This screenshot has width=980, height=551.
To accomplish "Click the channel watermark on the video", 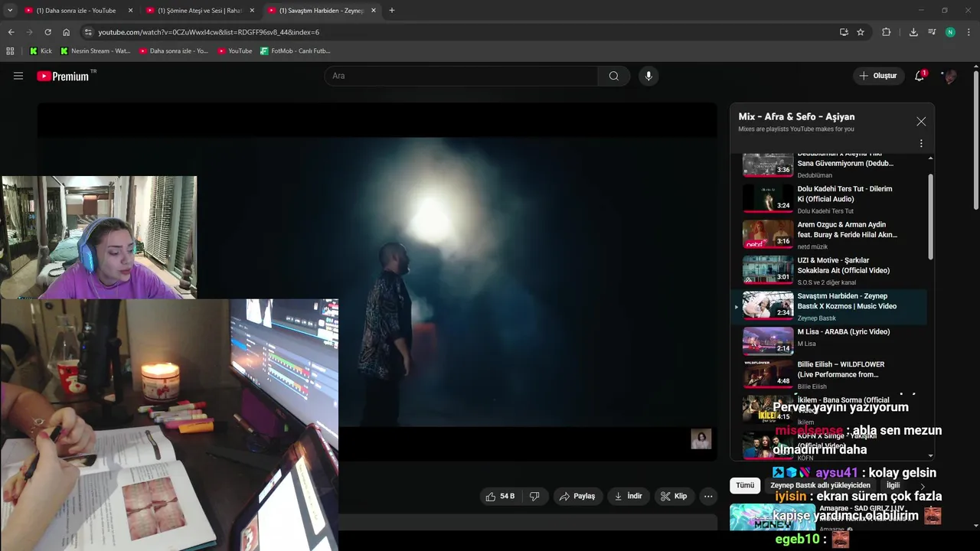I will (x=701, y=439).
